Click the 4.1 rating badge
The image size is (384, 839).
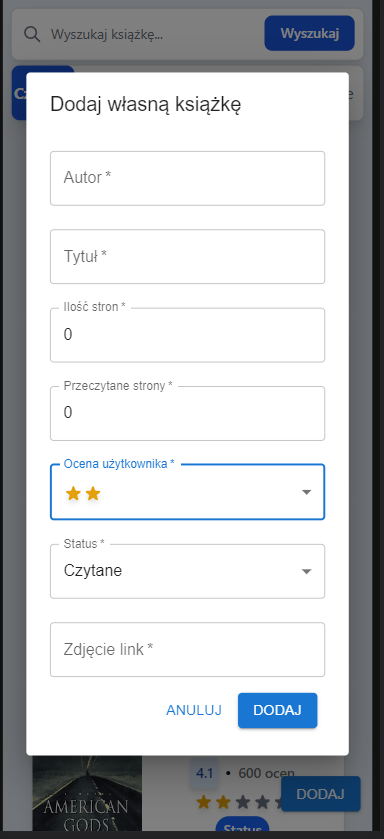point(204,773)
